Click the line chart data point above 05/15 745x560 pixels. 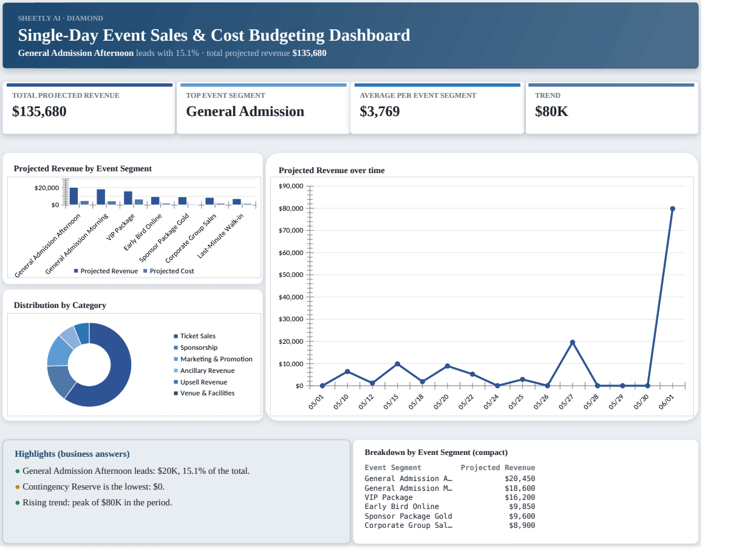click(397, 364)
